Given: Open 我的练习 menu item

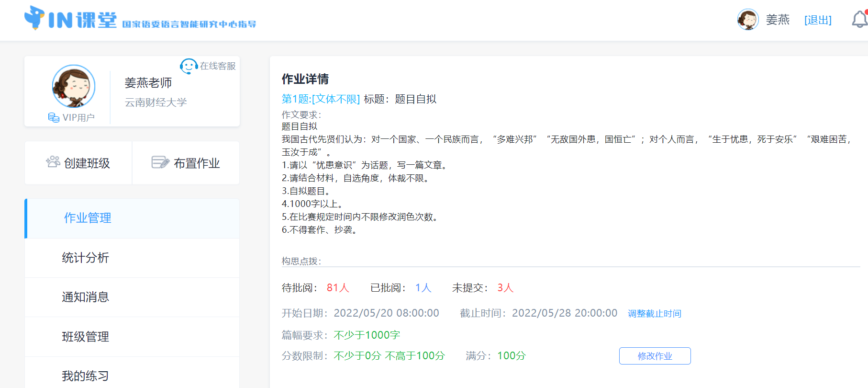Looking at the screenshot, I should [86, 376].
